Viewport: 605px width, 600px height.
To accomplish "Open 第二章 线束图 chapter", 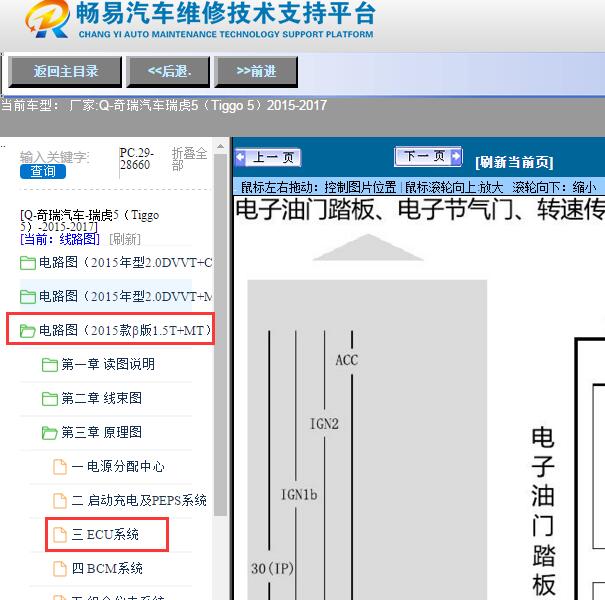I will 102,398.
